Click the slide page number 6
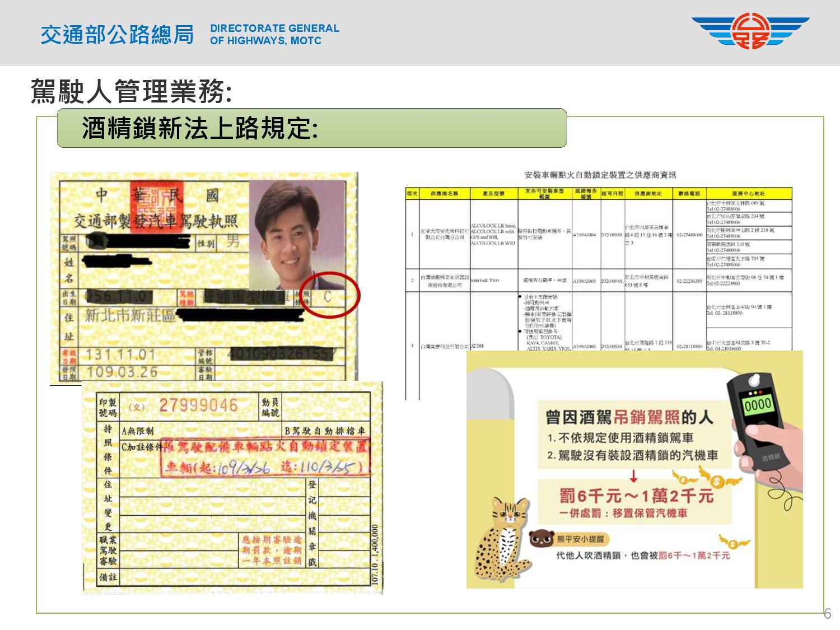This screenshot has height=630, width=840. point(827,614)
